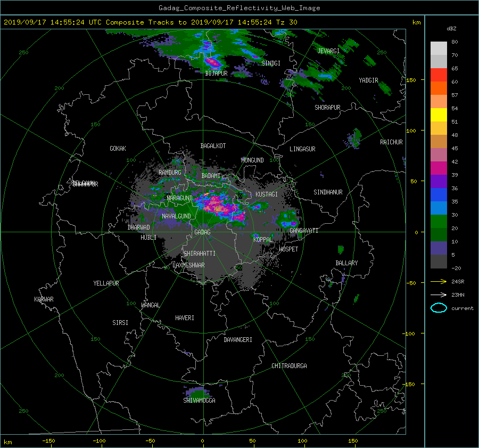Click the SHIRAHATTI city label
The image size is (479, 448).
pyautogui.click(x=200, y=254)
